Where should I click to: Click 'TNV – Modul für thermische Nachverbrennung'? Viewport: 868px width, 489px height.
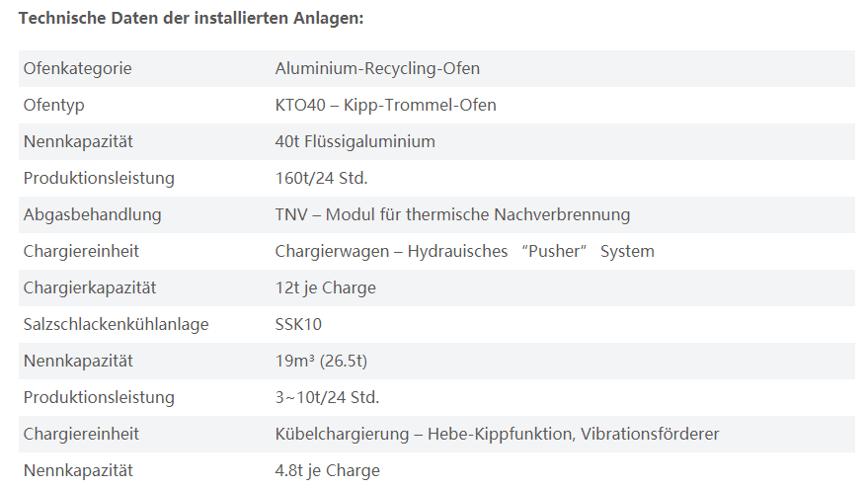[x=452, y=214]
